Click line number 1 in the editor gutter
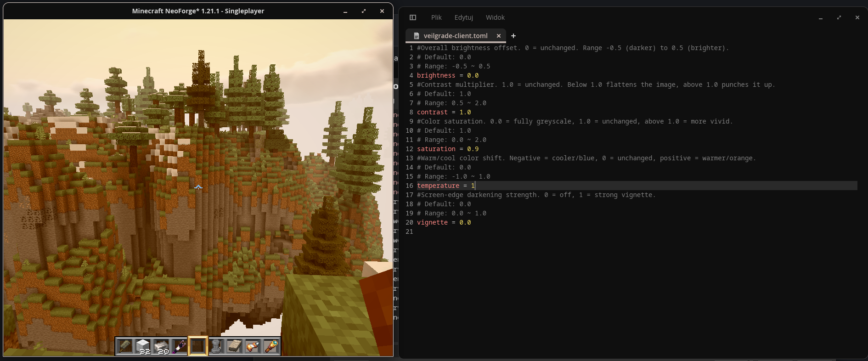This screenshot has height=361, width=868. pos(411,48)
